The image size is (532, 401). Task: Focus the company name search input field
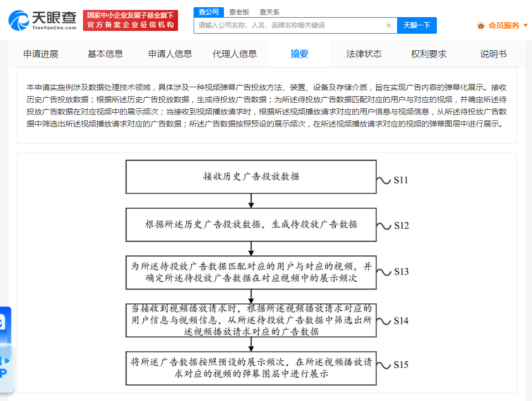coord(295,25)
